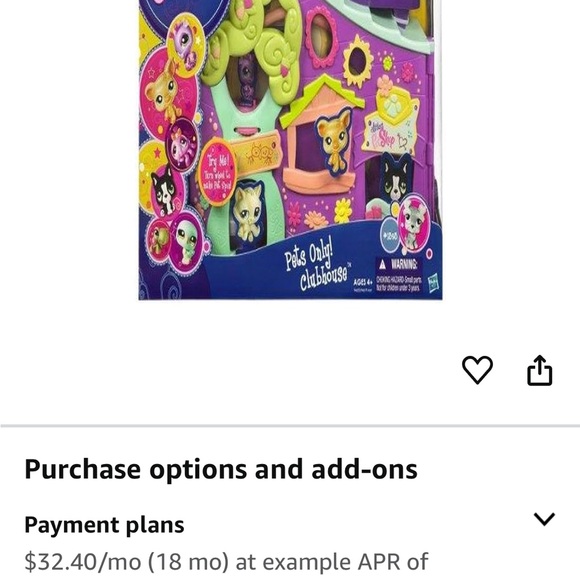Click the black and white dog in doorway

(395, 178)
